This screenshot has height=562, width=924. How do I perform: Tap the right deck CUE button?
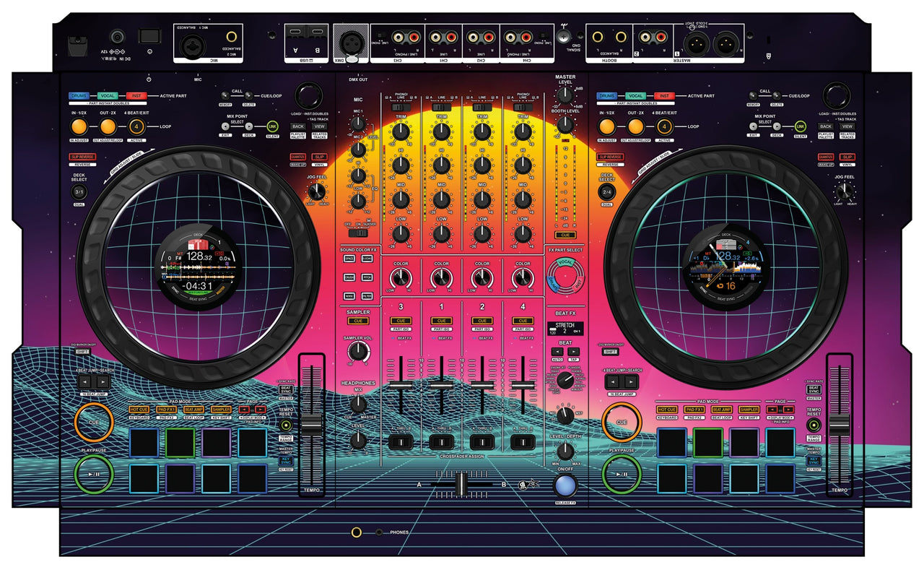coord(622,422)
